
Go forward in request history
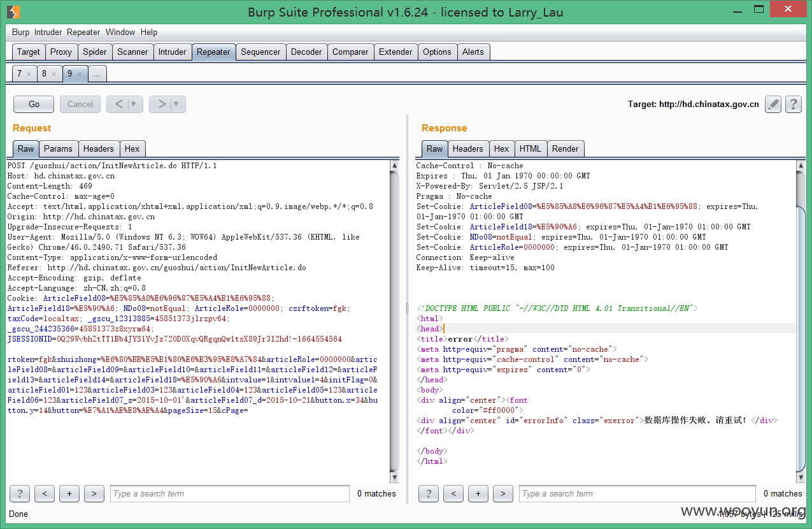pyautogui.click(x=161, y=104)
